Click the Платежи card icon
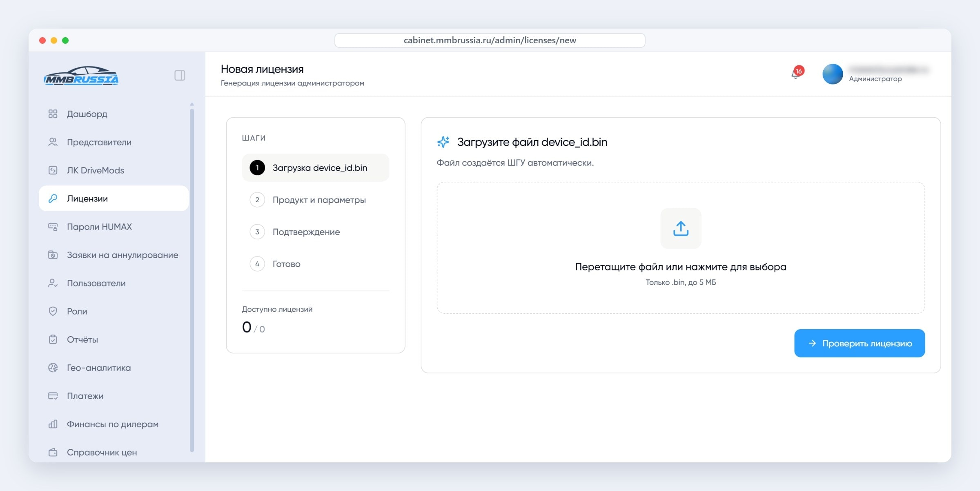980x491 pixels. coord(53,396)
